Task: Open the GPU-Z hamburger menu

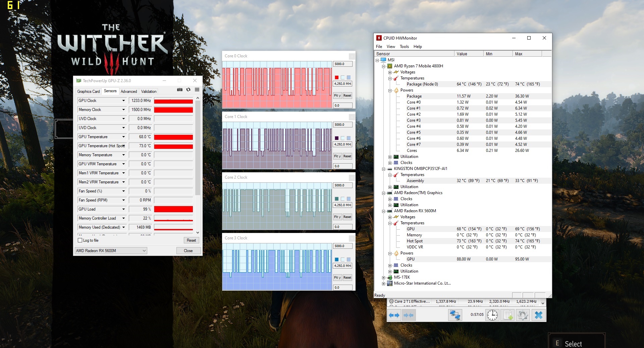Action: coord(197,90)
